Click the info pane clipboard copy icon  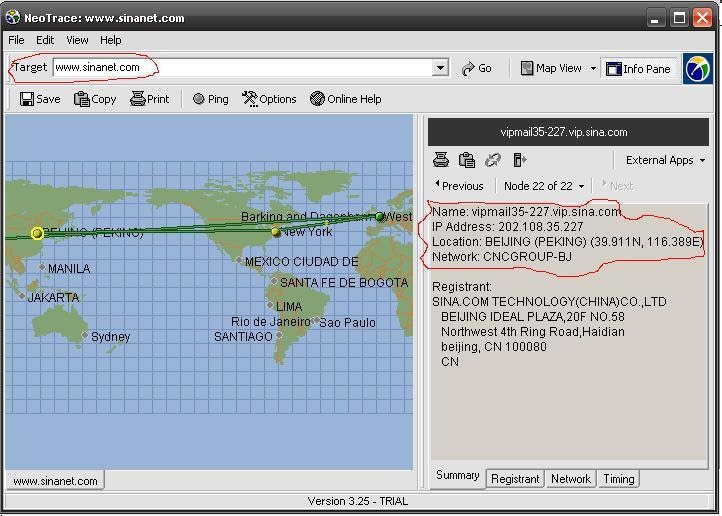tap(466, 160)
